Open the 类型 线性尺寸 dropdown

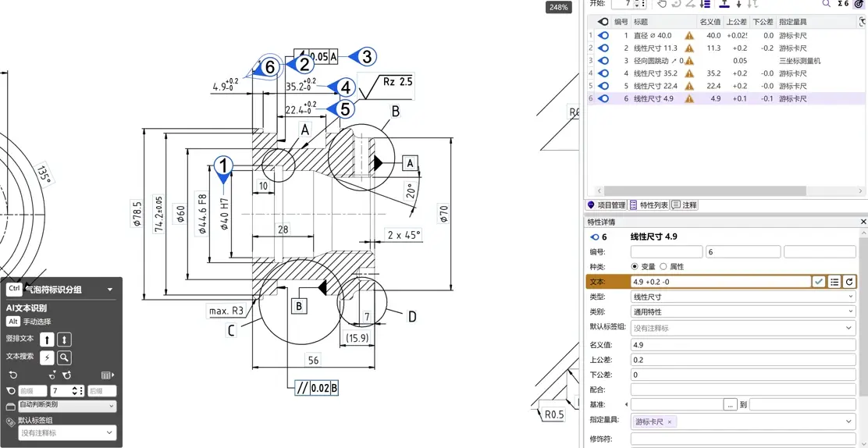[x=743, y=297]
